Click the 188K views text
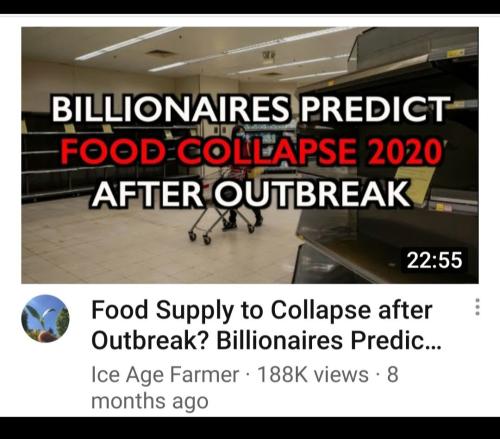 click(x=313, y=375)
